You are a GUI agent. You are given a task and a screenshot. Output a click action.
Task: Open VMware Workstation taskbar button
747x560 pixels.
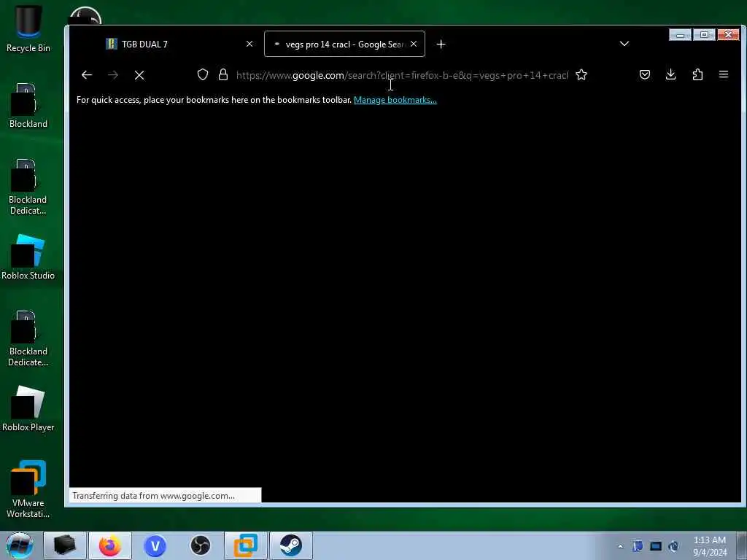pos(246,545)
